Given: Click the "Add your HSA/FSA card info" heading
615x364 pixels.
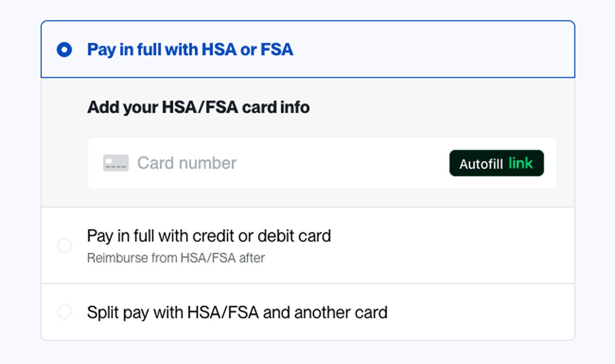Looking at the screenshot, I should 198,107.
